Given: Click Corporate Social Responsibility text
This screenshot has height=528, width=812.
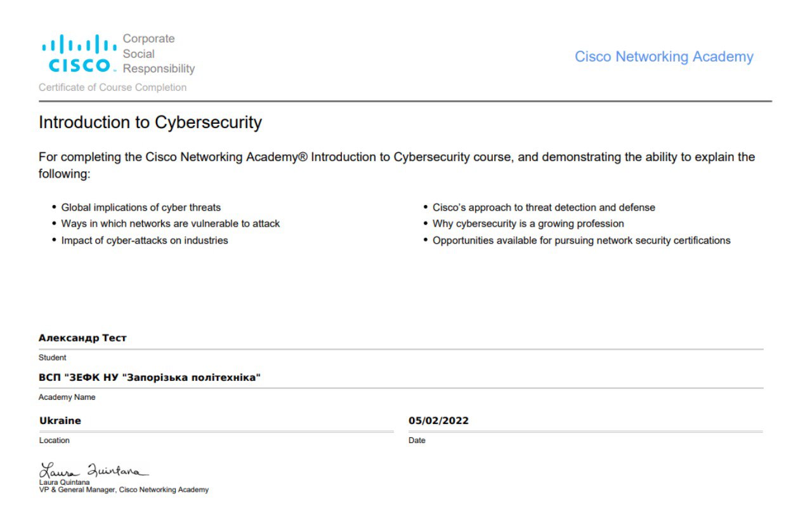Looking at the screenshot, I should click(x=159, y=54).
